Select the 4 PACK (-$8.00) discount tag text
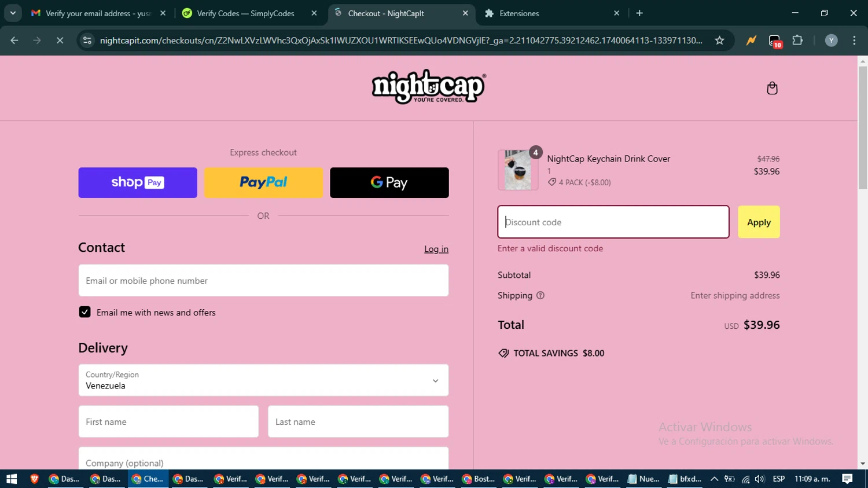 click(x=584, y=182)
